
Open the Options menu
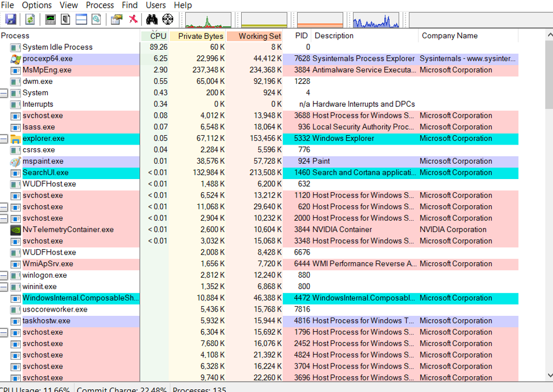point(37,5)
